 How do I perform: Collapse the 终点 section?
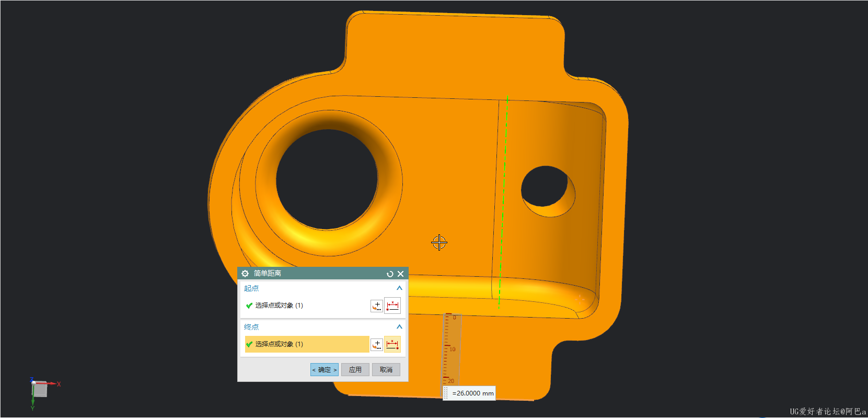pyautogui.click(x=399, y=327)
